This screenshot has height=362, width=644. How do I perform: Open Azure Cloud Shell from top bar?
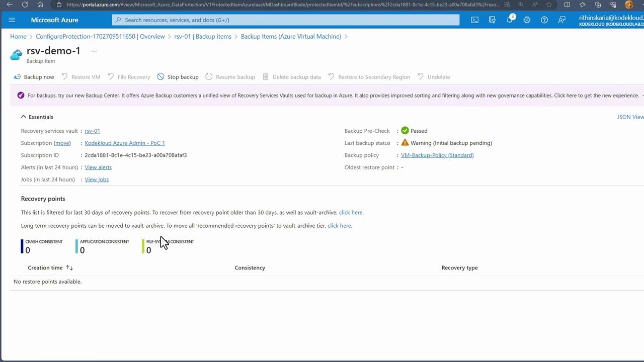pos(474,20)
